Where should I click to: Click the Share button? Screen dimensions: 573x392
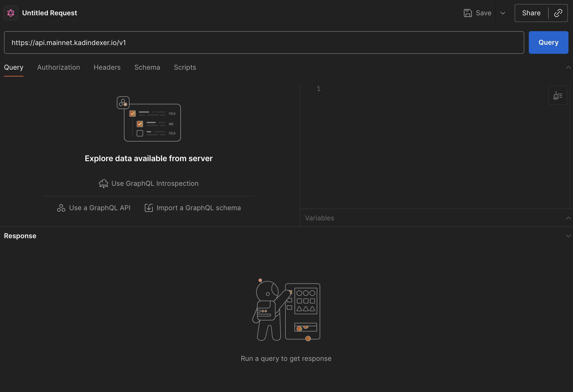[x=531, y=13]
